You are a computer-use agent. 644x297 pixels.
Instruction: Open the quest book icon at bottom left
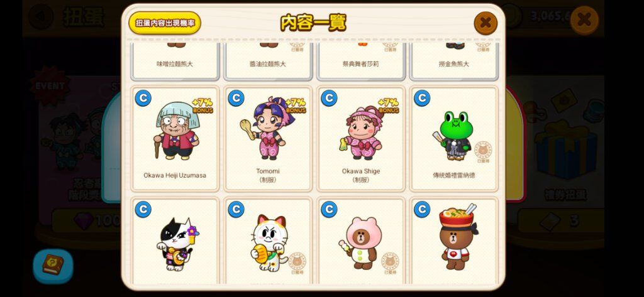click(53, 266)
